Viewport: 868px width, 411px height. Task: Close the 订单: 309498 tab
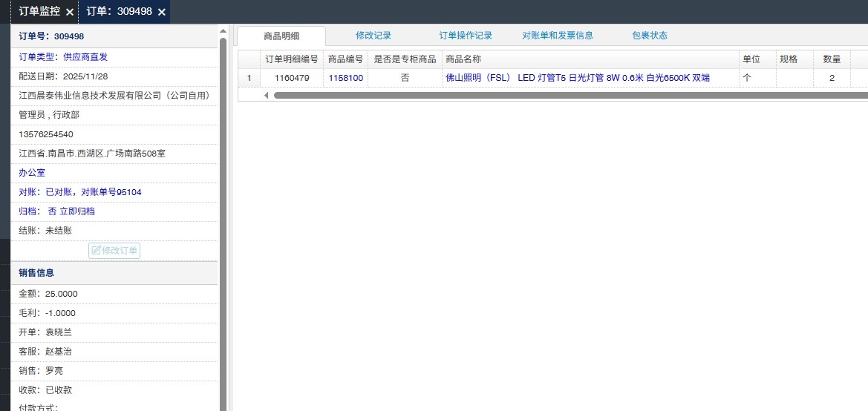click(161, 12)
